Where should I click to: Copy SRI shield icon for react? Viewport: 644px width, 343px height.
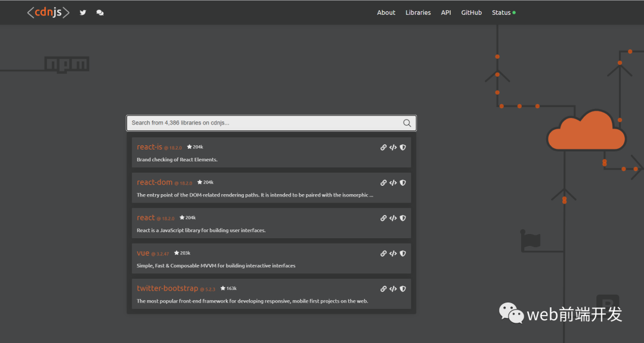(x=403, y=218)
